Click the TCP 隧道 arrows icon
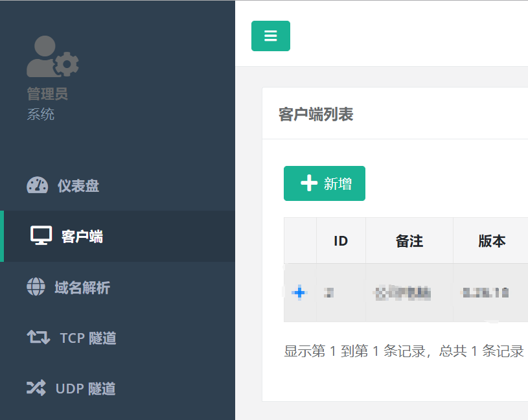 pos(38,337)
